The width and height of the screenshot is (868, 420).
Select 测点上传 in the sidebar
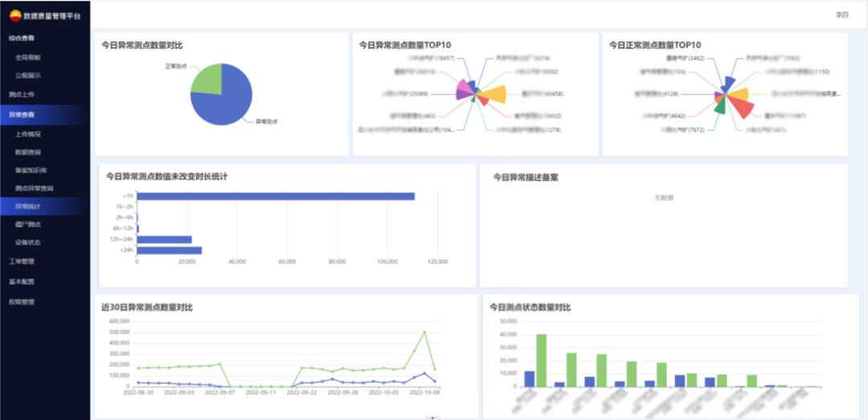click(22, 95)
